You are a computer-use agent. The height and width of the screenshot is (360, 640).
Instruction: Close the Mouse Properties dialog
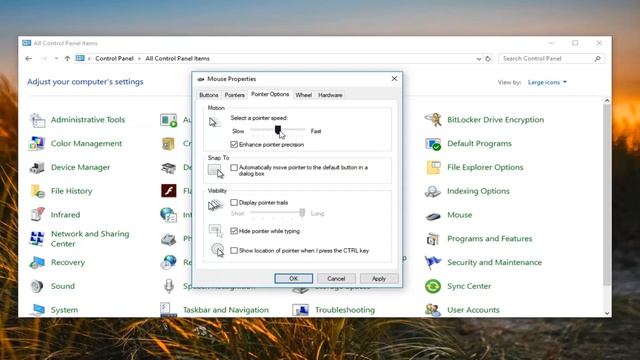tap(394, 78)
